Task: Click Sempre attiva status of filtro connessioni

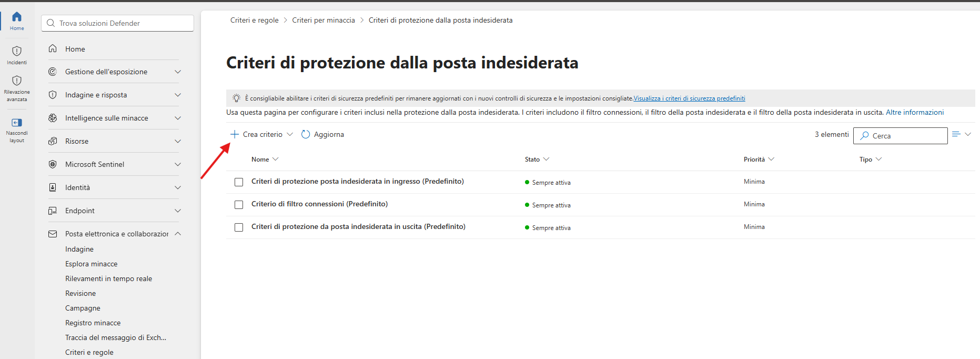Action: click(551, 205)
